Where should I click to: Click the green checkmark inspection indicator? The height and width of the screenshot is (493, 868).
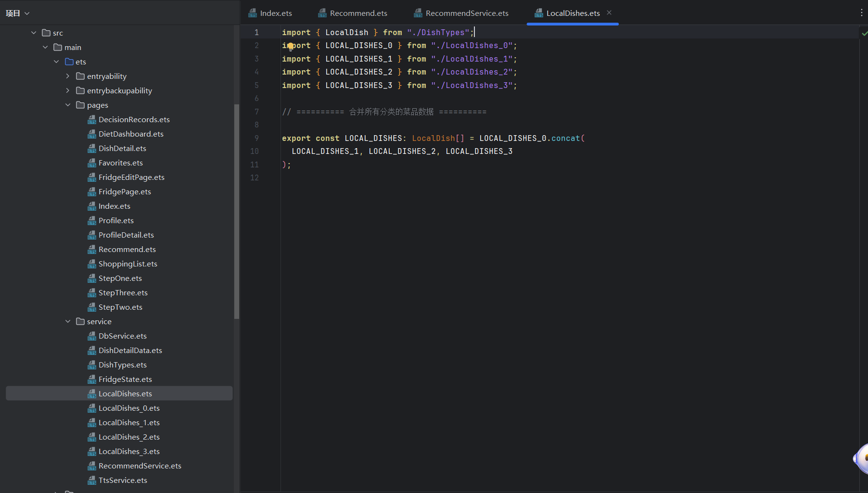click(864, 33)
